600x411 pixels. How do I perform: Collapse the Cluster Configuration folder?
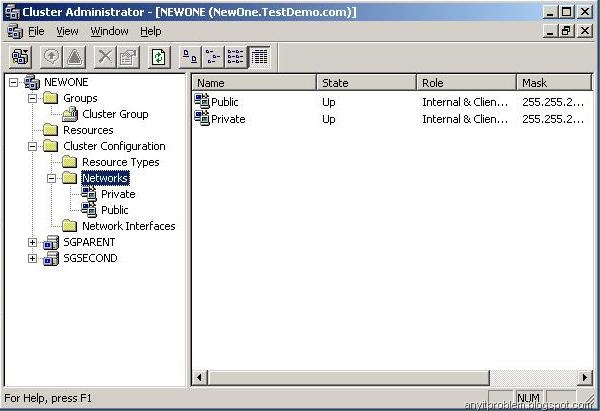[x=33, y=146]
